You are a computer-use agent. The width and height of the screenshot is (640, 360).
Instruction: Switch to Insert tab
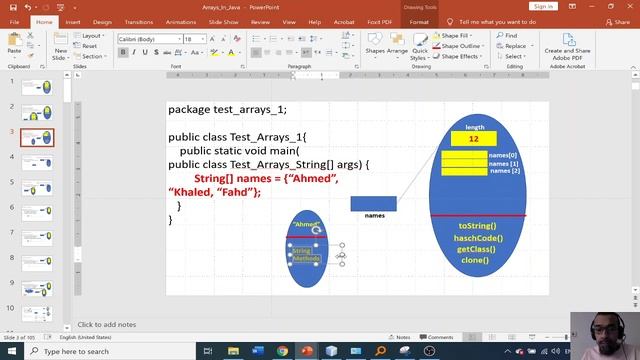point(73,22)
